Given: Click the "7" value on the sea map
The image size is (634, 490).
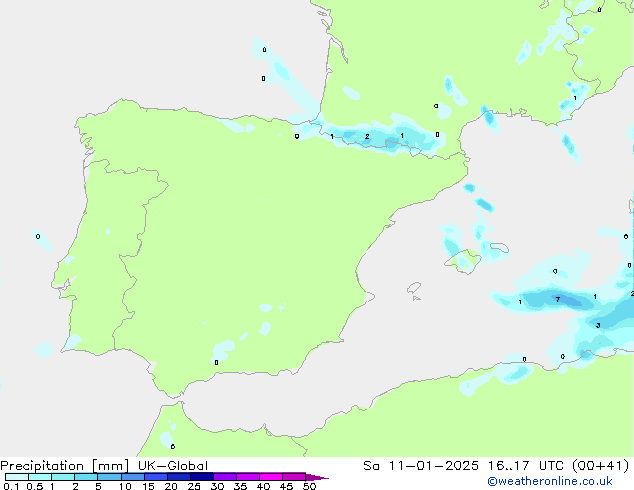Looking at the screenshot, I should (x=558, y=300).
